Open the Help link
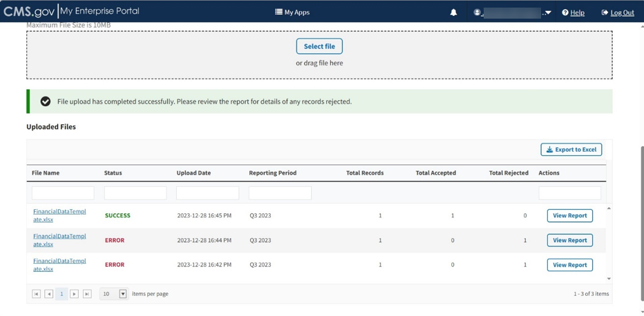 click(x=573, y=12)
